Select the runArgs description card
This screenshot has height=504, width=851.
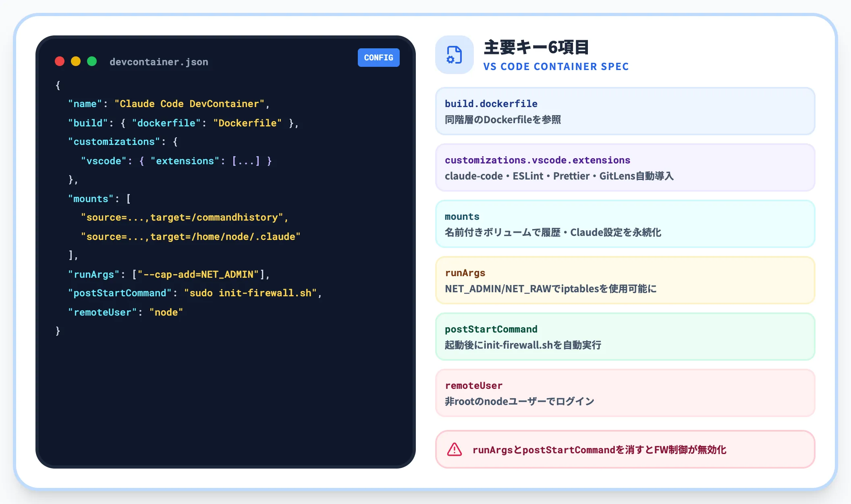625,280
